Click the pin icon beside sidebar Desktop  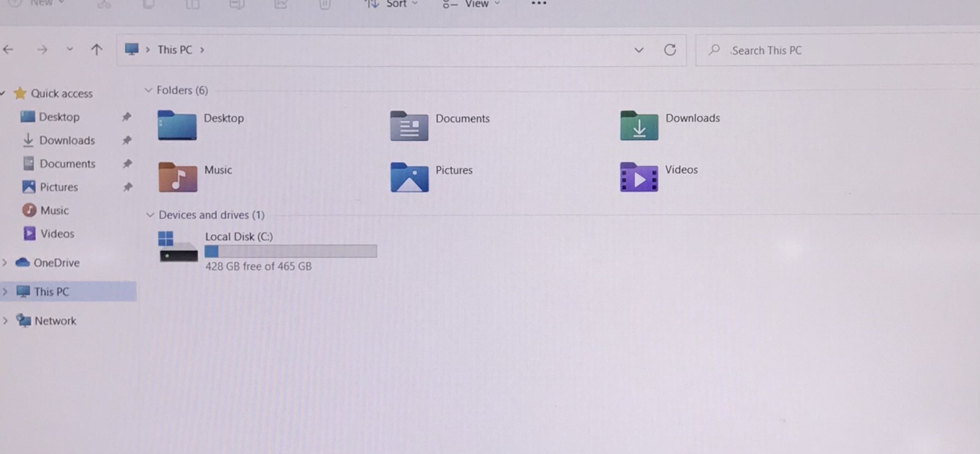coord(127,117)
